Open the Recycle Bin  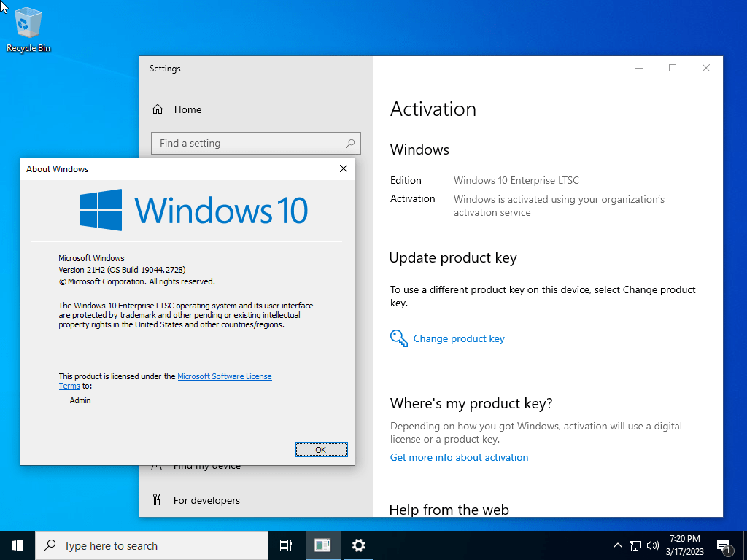click(x=28, y=22)
